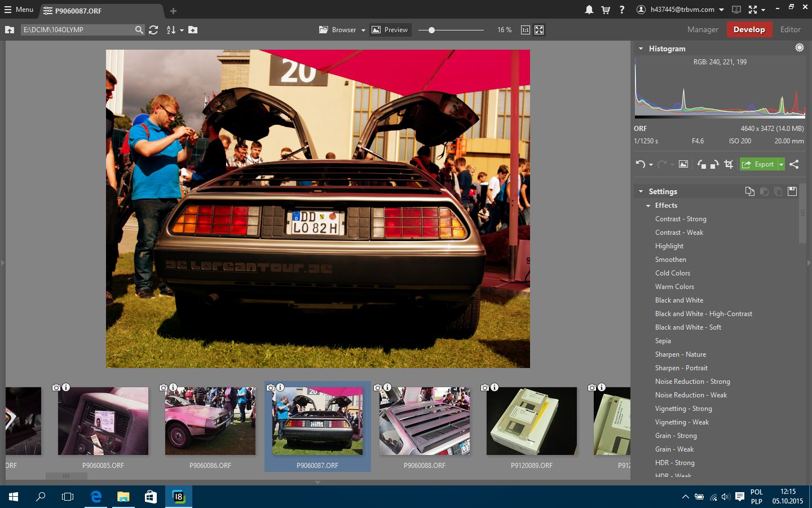Open File Explorer from taskbar
The height and width of the screenshot is (508, 812).
123,497
